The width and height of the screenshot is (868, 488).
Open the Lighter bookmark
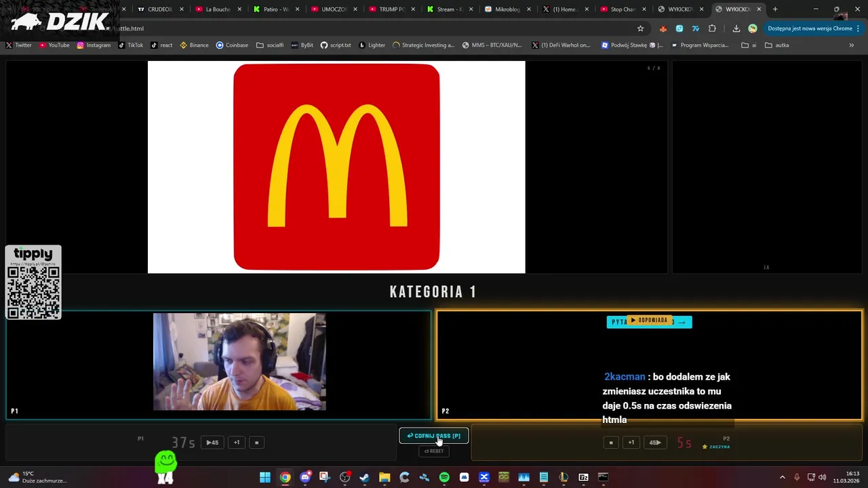[372, 45]
